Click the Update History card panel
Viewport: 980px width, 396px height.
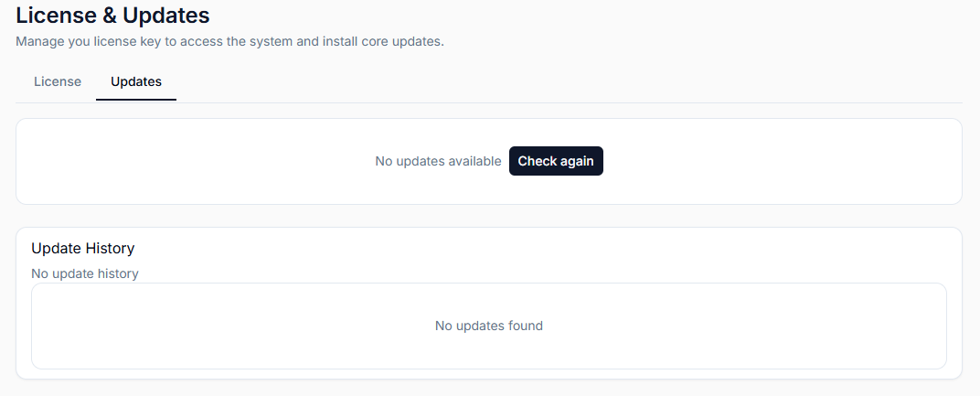coord(489,303)
